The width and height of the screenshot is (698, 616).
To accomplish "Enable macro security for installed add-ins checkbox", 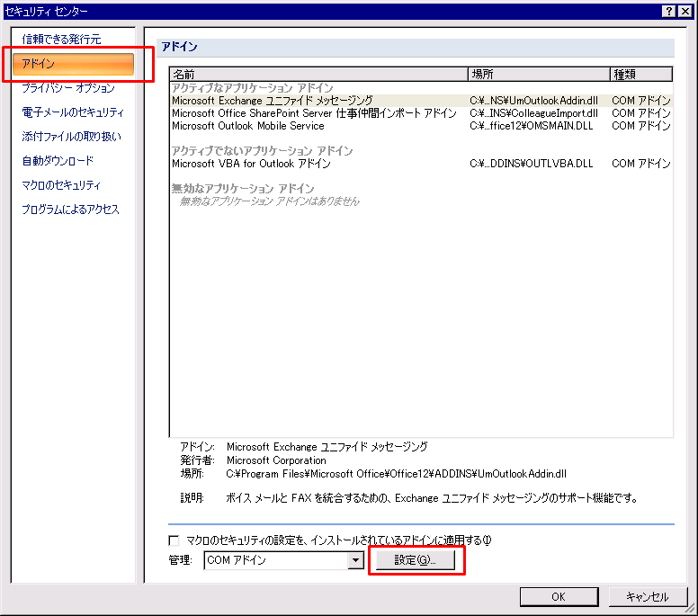I will 174,540.
